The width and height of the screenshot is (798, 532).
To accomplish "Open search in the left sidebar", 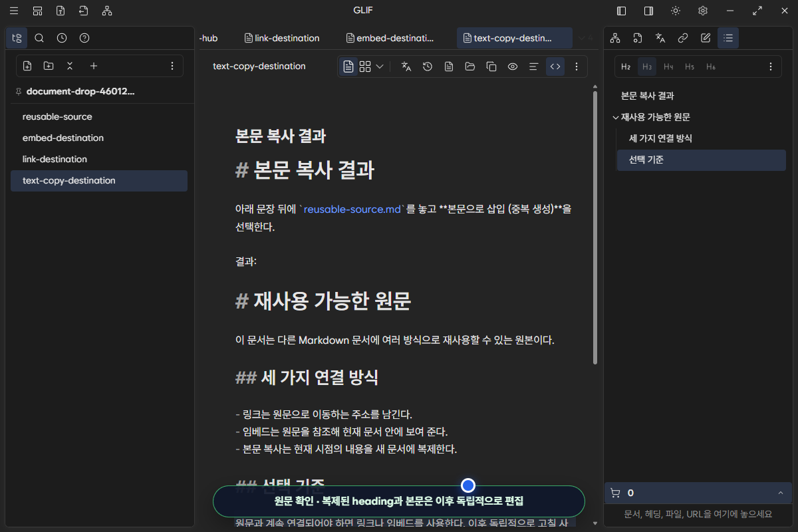I will coord(39,38).
